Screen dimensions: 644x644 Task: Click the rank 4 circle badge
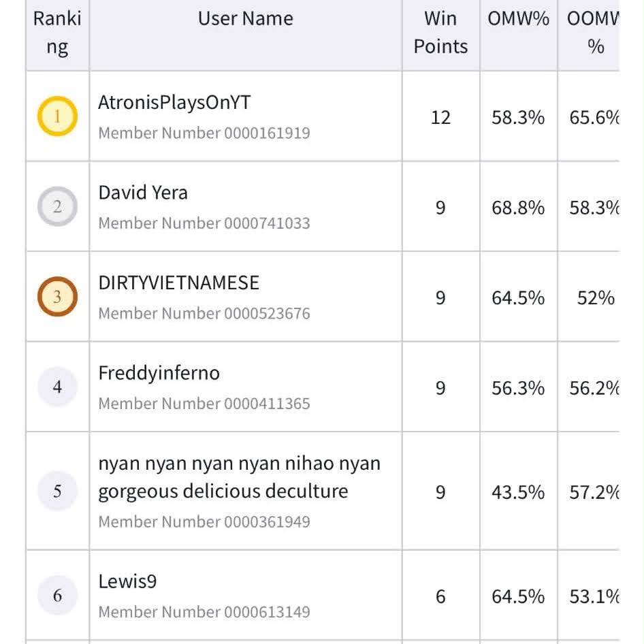(x=57, y=387)
